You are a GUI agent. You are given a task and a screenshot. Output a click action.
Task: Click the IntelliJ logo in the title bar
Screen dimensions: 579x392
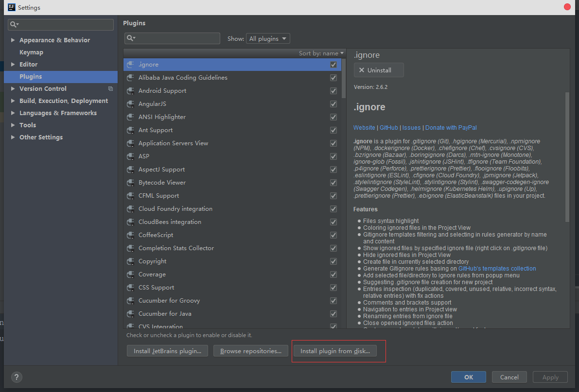pyautogui.click(x=12, y=7)
